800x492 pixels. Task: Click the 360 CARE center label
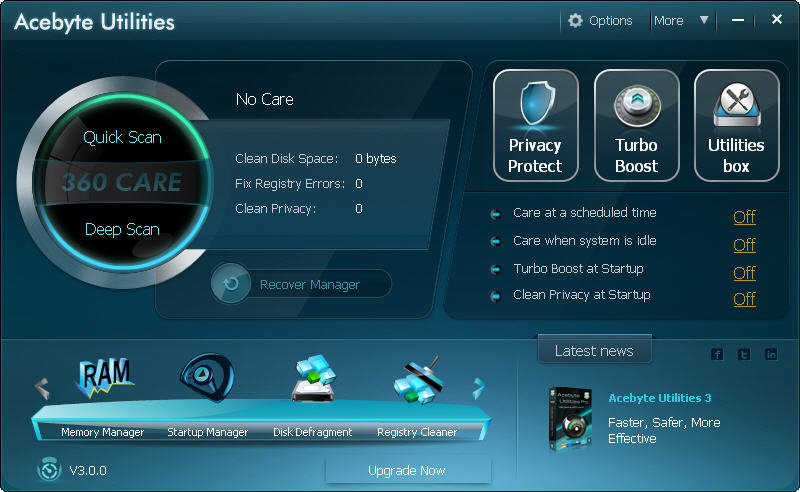pos(121,182)
